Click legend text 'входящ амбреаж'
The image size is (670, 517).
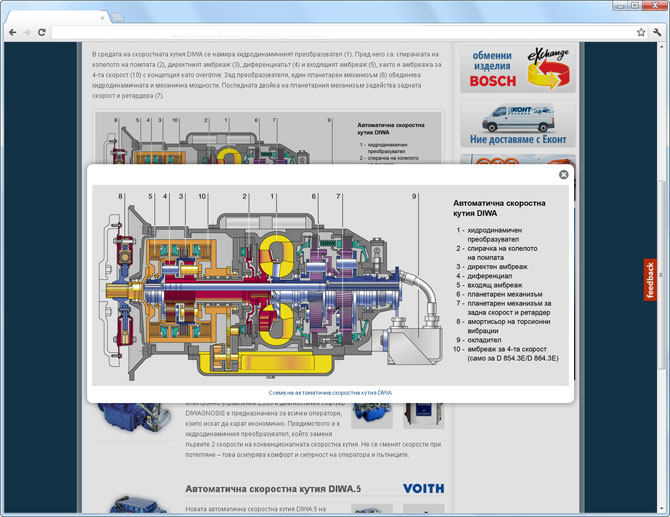point(494,285)
